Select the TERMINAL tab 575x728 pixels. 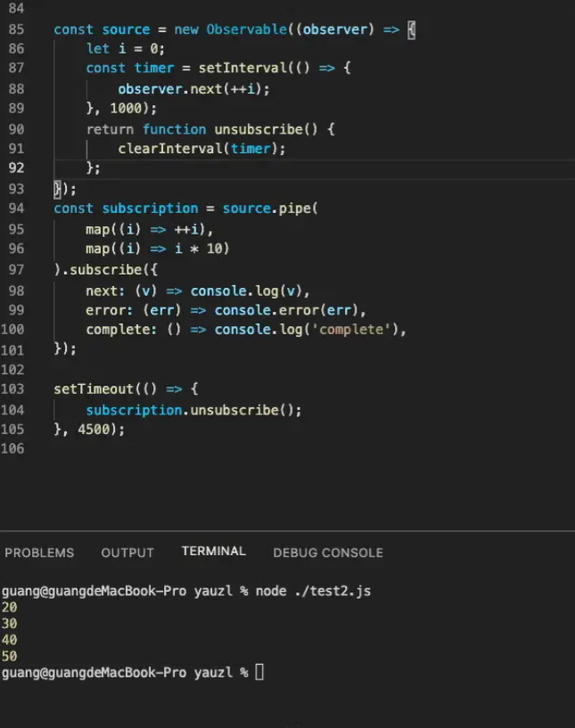pos(214,551)
